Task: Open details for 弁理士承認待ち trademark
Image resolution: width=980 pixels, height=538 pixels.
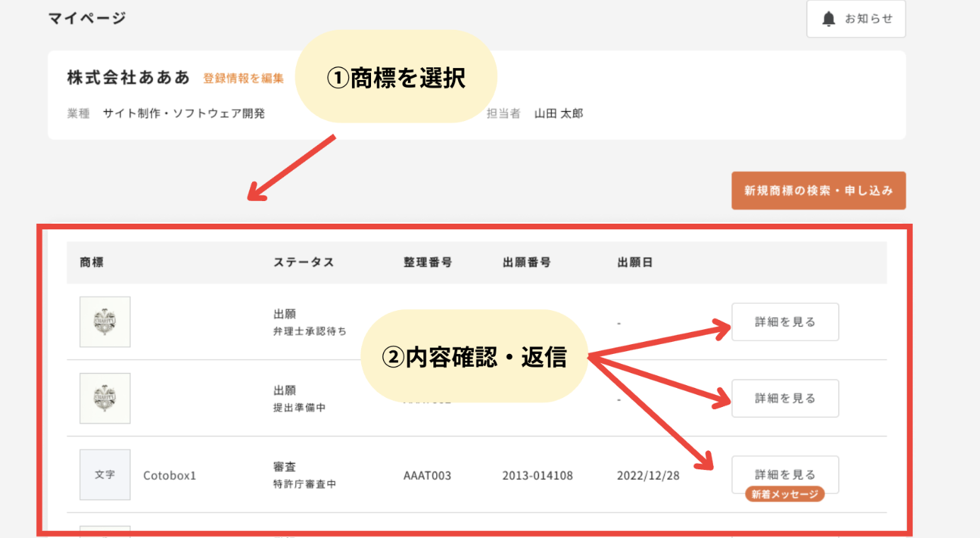Action: point(785,322)
